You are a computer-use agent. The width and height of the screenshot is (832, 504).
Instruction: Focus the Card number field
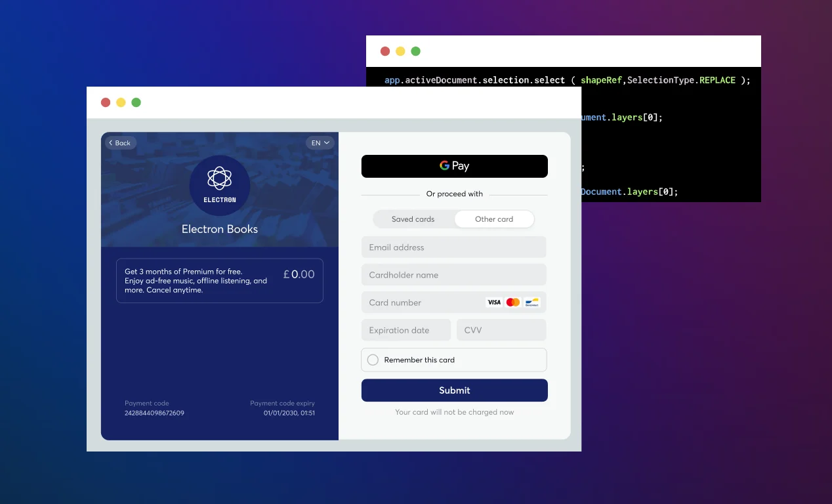454,303
